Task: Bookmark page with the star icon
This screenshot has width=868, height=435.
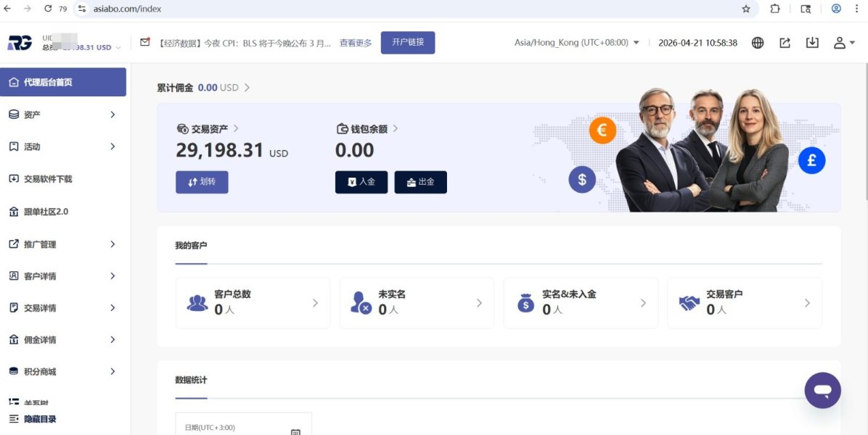Action: (745, 8)
